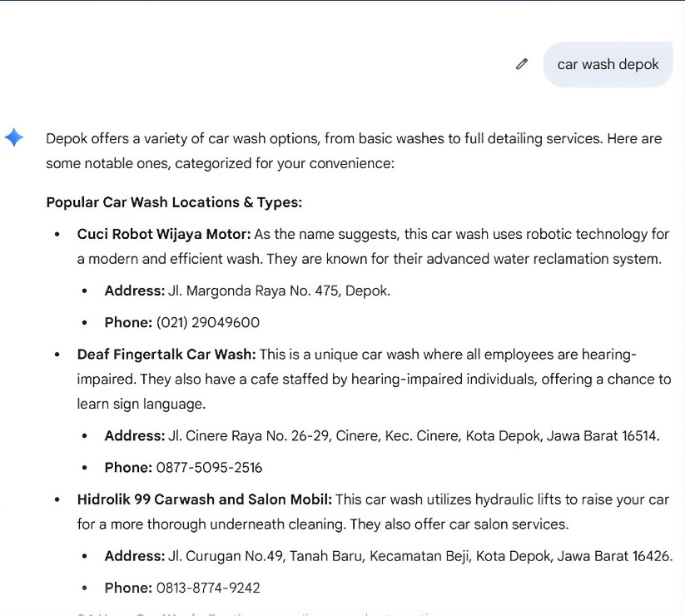Click the 'Phone:' label under Hidrolik 99
This screenshot has width=685, height=616.
click(128, 588)
